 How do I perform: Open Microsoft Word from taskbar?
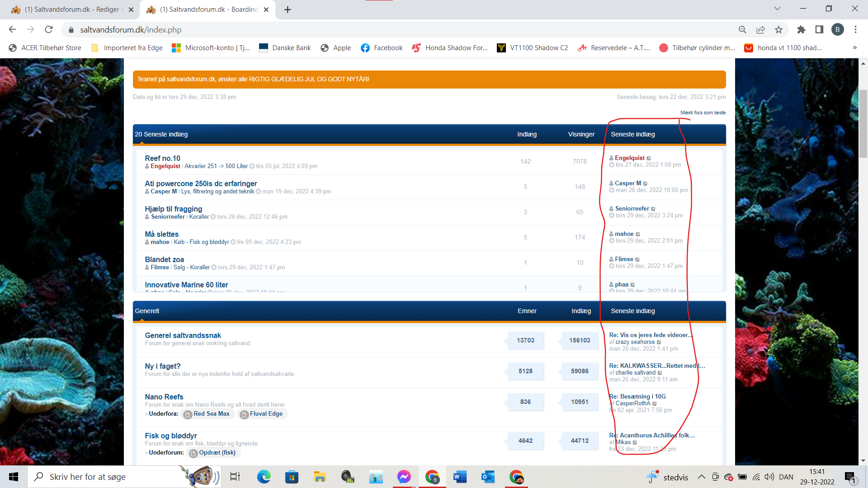click(460, 477)
